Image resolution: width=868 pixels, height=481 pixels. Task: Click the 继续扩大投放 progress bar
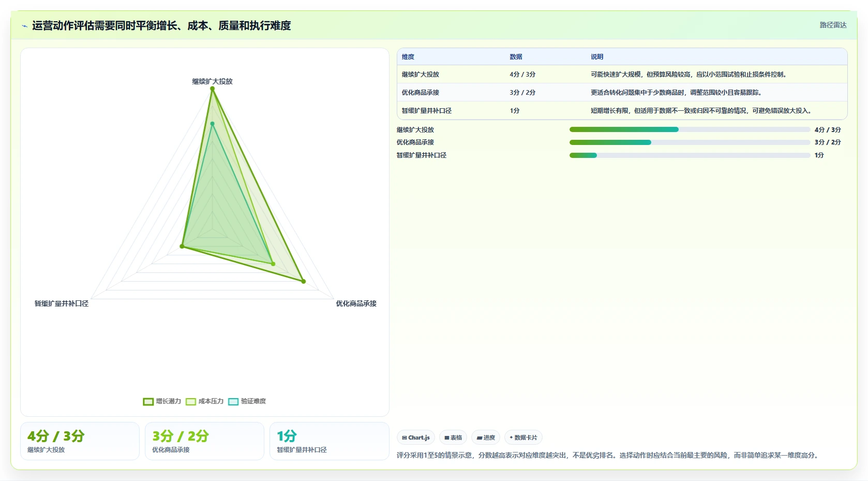(x=690, y=129)
